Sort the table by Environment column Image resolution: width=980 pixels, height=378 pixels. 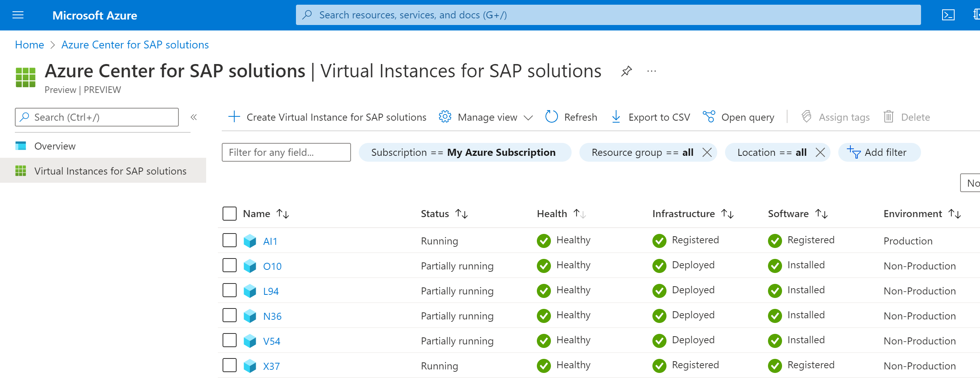click(922, 214)
